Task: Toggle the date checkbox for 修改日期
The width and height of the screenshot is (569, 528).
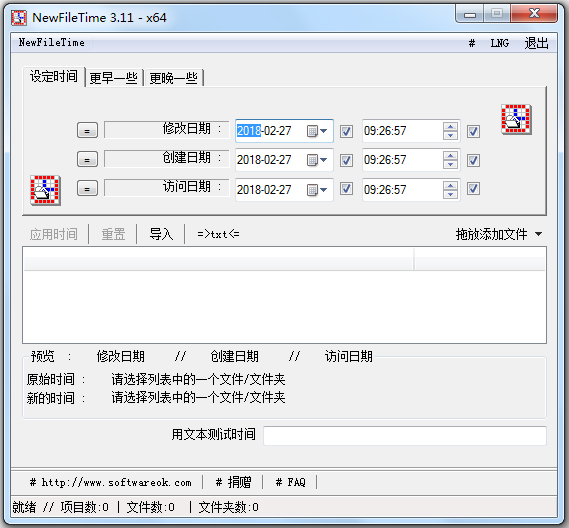Action: 346,131
